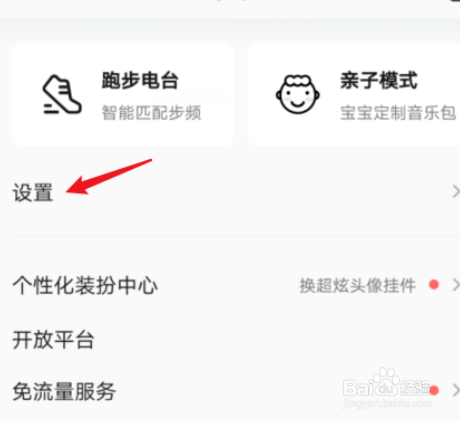
Task: Tap the running shoe icon
Action: (62, 95)
